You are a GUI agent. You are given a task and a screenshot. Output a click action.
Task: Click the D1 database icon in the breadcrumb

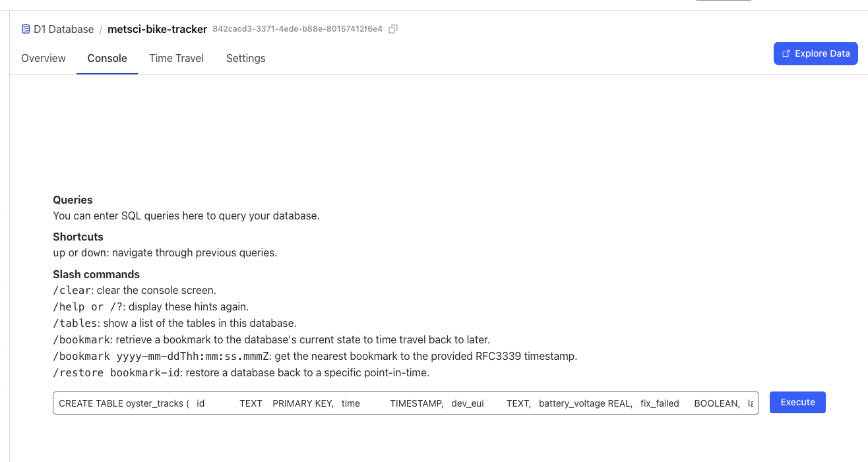coord(25,29)
